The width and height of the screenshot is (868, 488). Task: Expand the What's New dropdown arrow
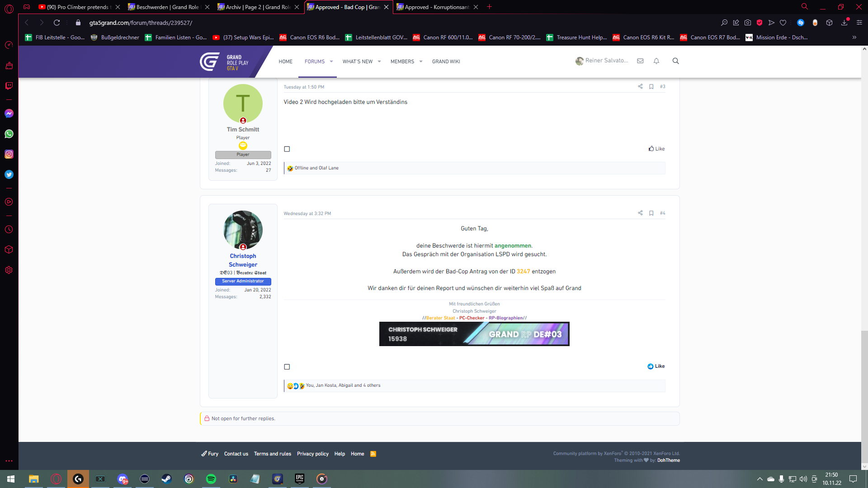[x=379, y=61]
